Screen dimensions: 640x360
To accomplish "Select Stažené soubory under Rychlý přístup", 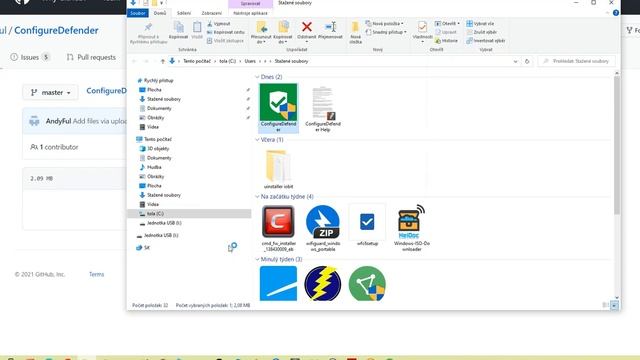I will (164, 99).
